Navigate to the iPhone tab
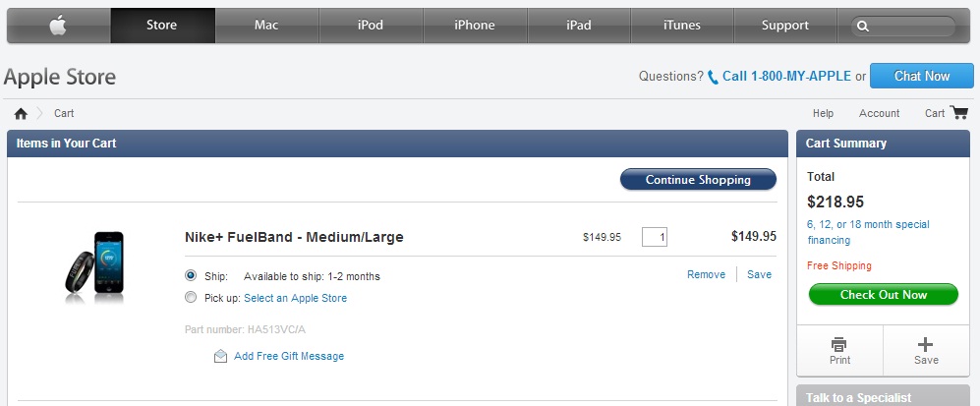 pos(475,26)
